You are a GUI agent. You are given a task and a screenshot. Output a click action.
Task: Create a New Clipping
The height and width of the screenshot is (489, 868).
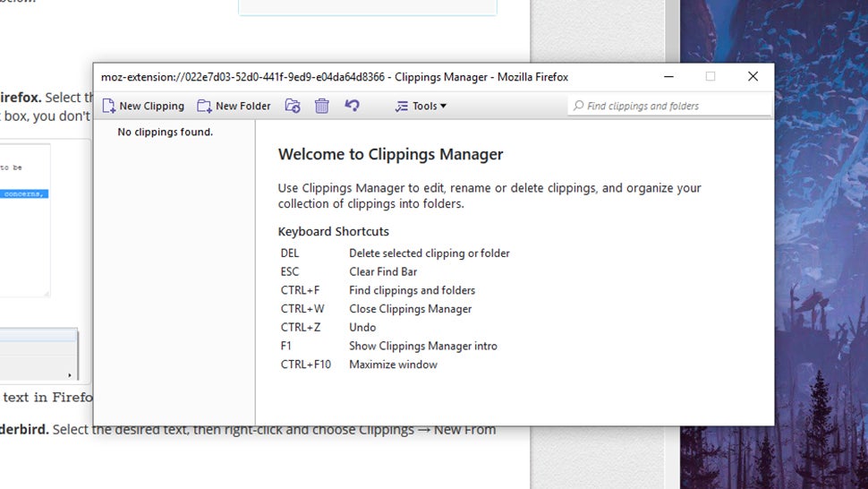143,106
